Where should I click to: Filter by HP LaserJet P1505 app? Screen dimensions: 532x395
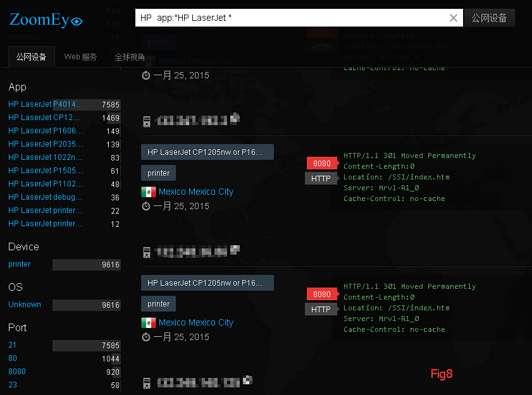(46, 170)
